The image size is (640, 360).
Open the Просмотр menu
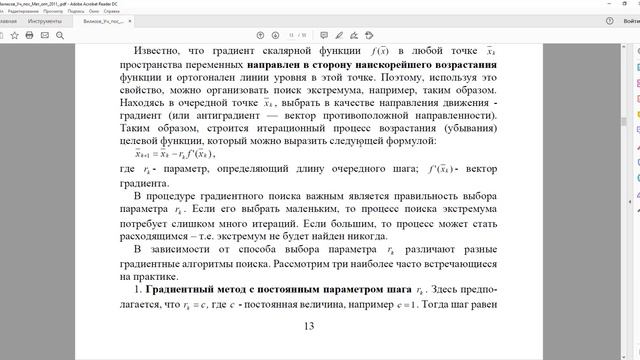(53, 11)
